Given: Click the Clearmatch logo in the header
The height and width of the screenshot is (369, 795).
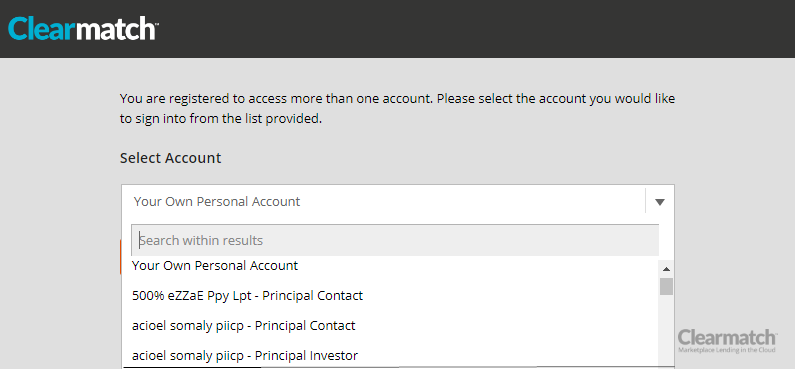Looking at the screenshot, I should 83,29.
